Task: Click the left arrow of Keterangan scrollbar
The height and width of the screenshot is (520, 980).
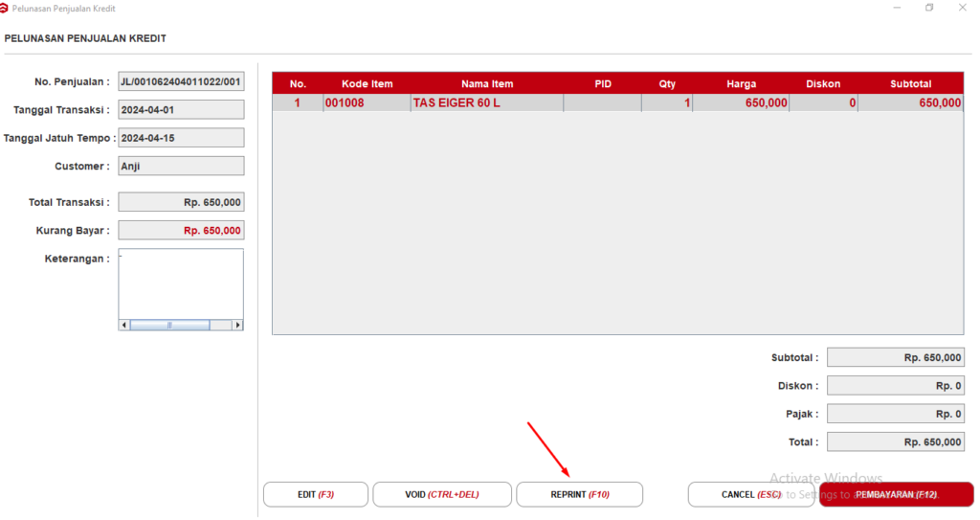Action: [123, 326]
